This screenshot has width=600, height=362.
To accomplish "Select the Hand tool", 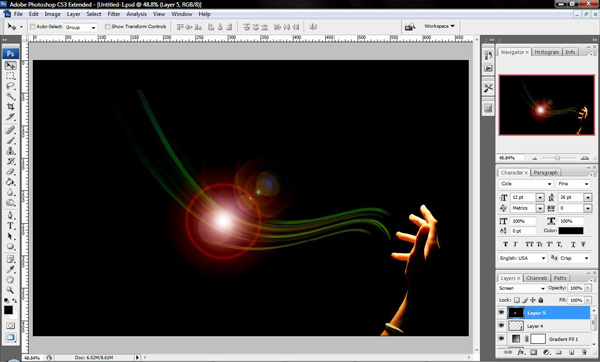I will pos(10,280).
